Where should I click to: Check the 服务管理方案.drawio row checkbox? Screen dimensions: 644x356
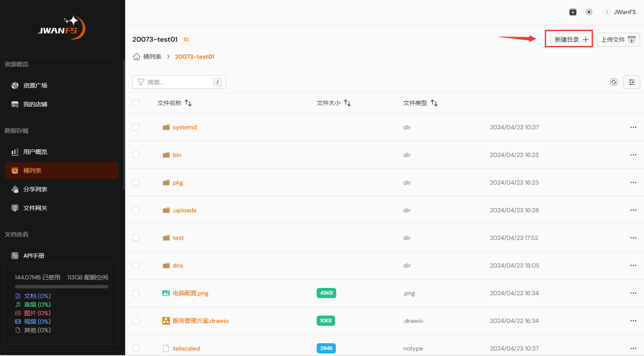[x=136, y=321]
